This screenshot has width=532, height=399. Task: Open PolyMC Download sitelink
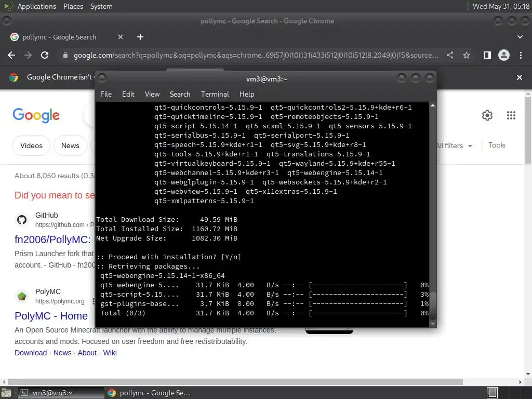tap(31, 353)
